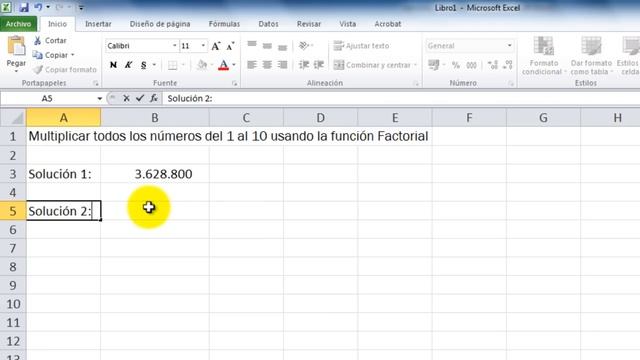Apply fill color bucket
The image size is (640, 360).
(202, 65)
